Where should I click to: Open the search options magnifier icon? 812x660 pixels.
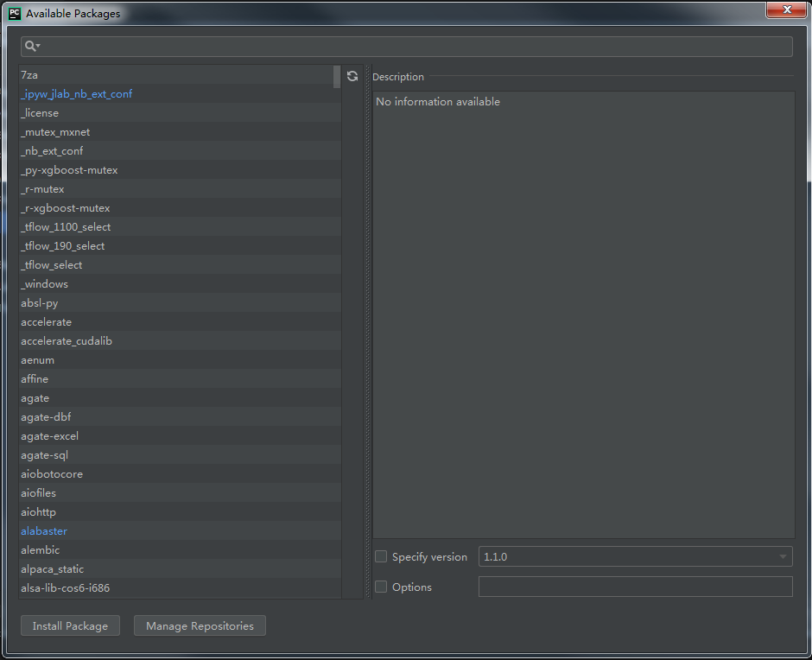tap(32, 46)
